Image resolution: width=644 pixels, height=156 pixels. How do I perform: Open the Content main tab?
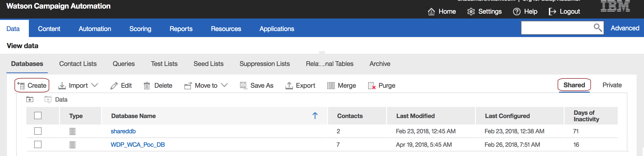[49, 29]
